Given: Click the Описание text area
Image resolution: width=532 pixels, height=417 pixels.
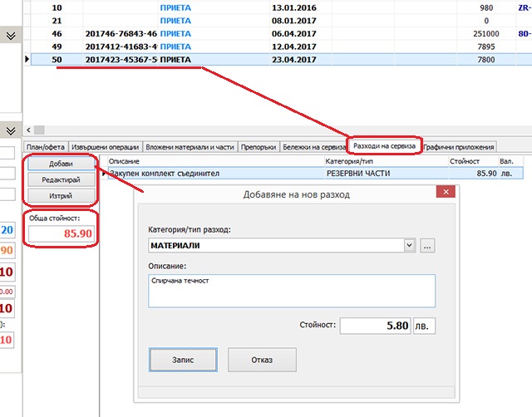Looking at the screenshot, I should pos(291,291).
